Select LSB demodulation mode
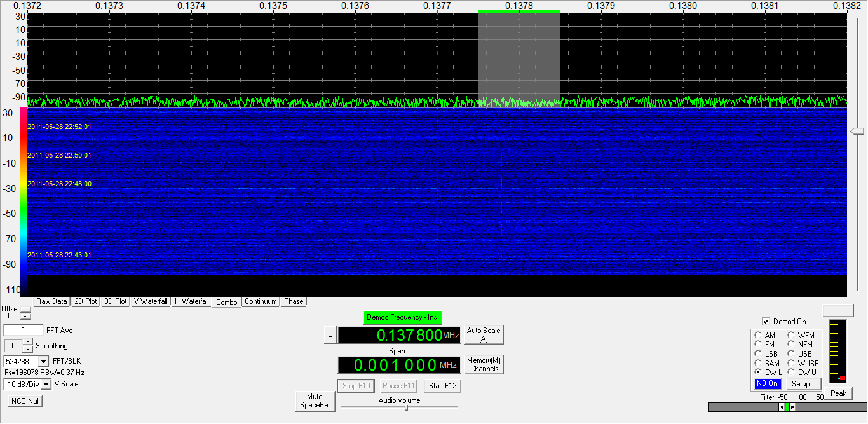The width and height of the screenshot is (868, 424). [x=758, y=353]
